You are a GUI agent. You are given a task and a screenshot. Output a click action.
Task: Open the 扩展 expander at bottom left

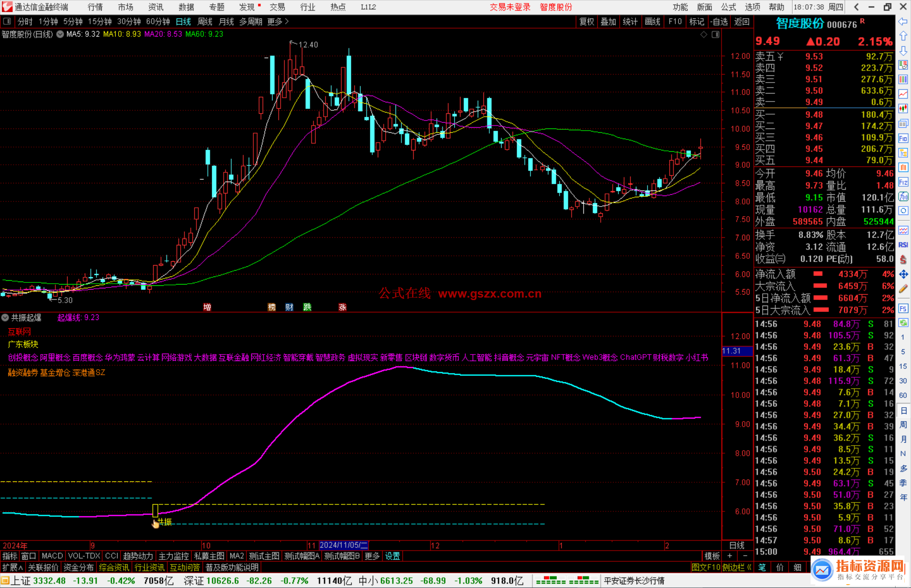click(x=13, y=567)
